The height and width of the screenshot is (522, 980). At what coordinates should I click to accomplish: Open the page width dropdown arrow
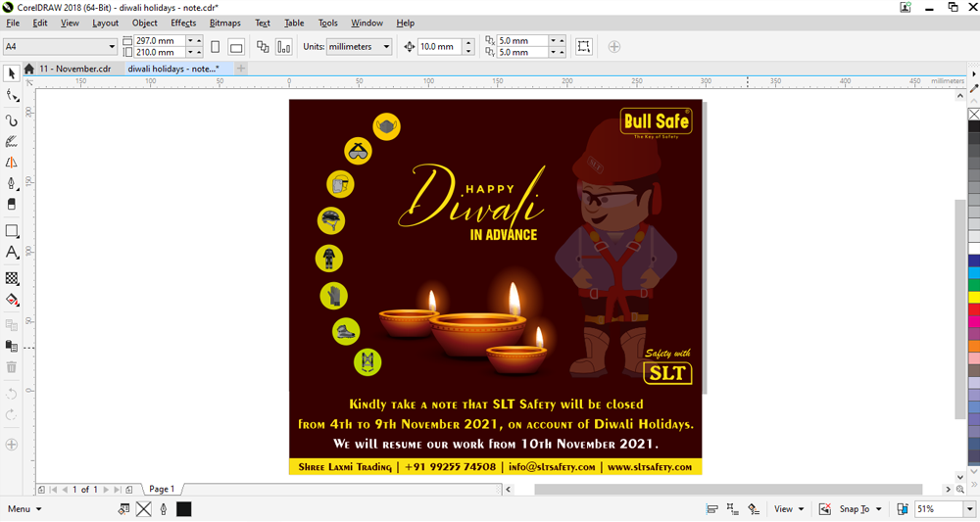(x=190, y=40)
